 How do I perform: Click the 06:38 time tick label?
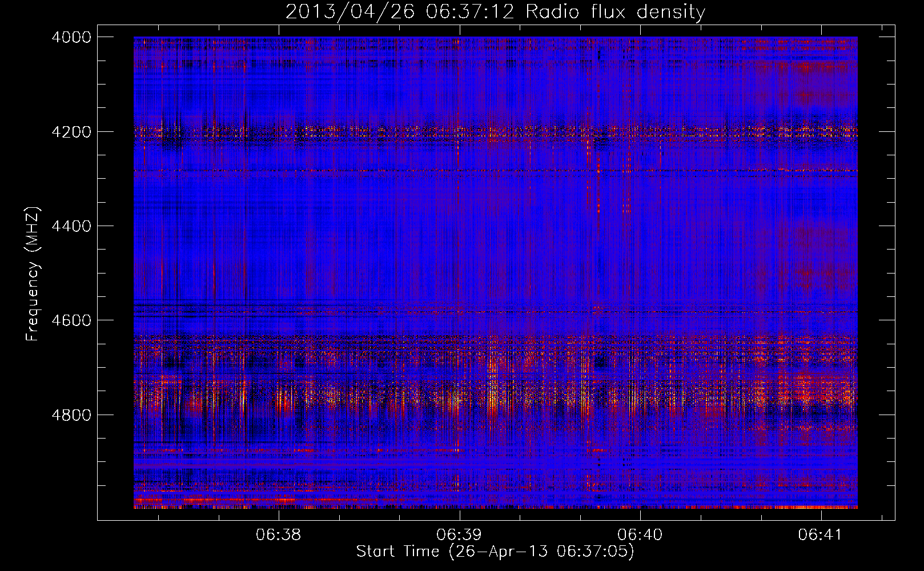[279, 534]
